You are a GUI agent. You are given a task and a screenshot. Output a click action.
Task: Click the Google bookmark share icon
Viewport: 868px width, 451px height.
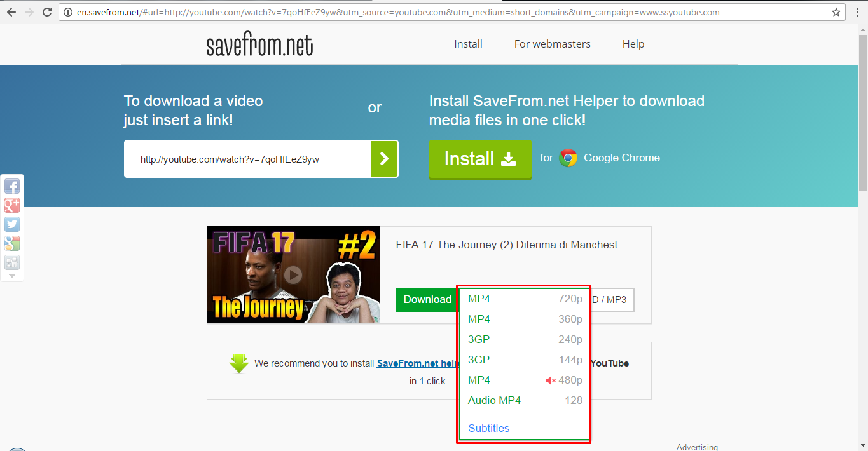[12, 243]
